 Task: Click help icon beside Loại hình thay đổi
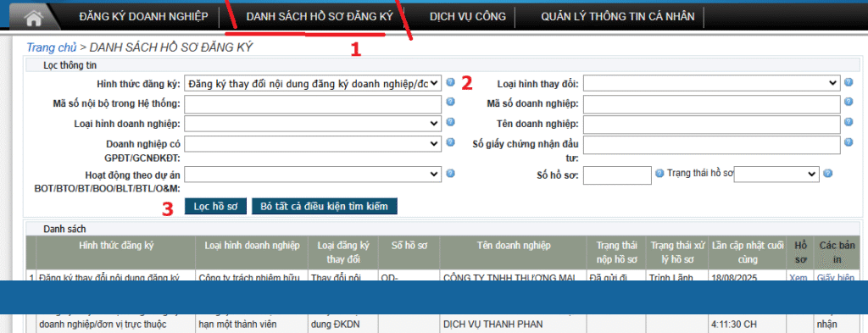(849, 82)
